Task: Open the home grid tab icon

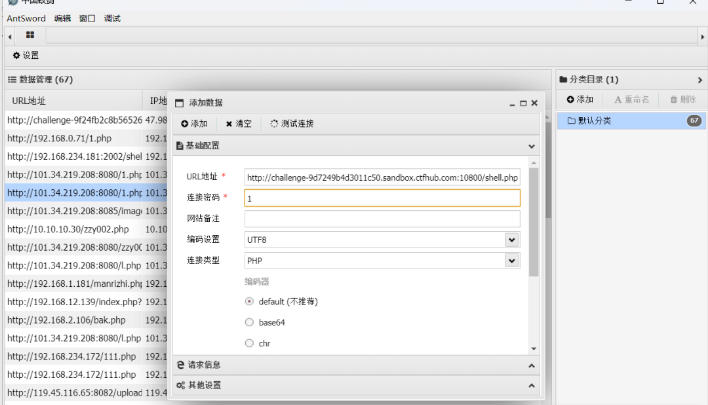Action: (x=30, y=35)
